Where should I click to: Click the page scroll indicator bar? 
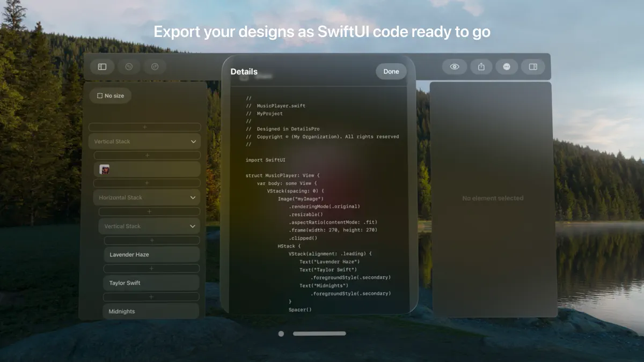pyautogui.click(x=319, y=333)
